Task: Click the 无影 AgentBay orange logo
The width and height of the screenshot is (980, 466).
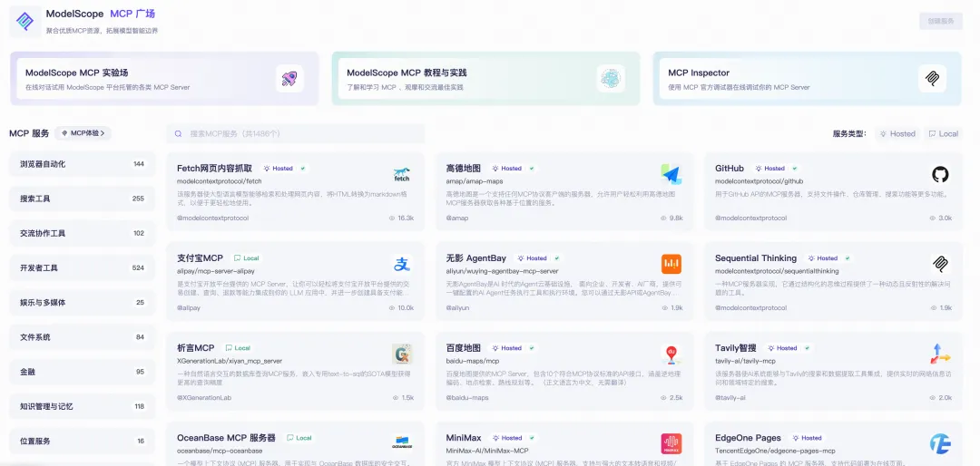Action: click(671, 264)
